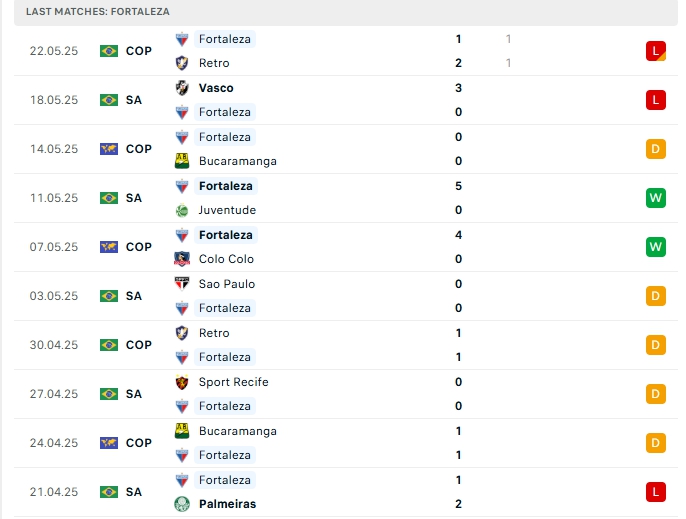Select the COP competition label on 30.04.25
Screen dimensions: 686x519
click(x=139, y=345)
